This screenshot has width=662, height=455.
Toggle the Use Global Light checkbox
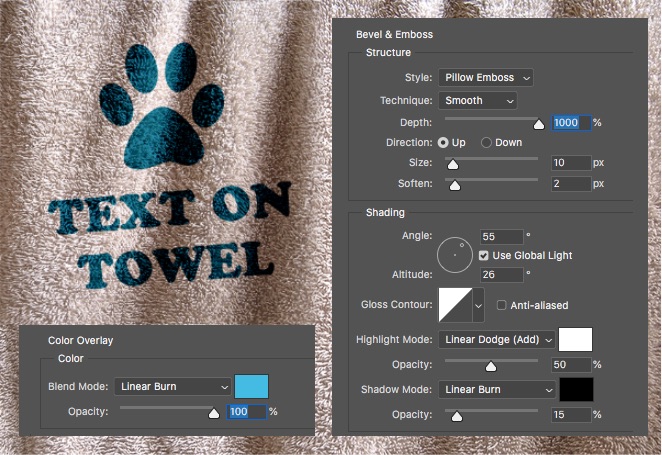click(485, 256)
